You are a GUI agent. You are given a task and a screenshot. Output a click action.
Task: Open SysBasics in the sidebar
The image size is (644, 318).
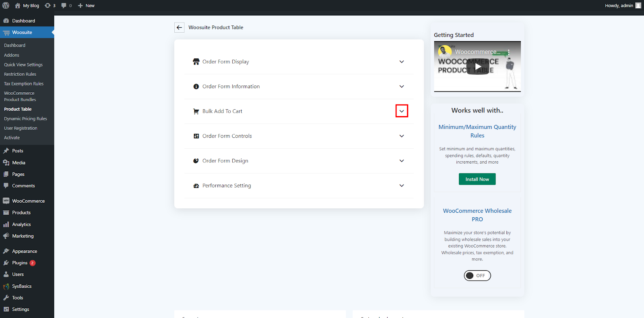(x=22, y=286)
